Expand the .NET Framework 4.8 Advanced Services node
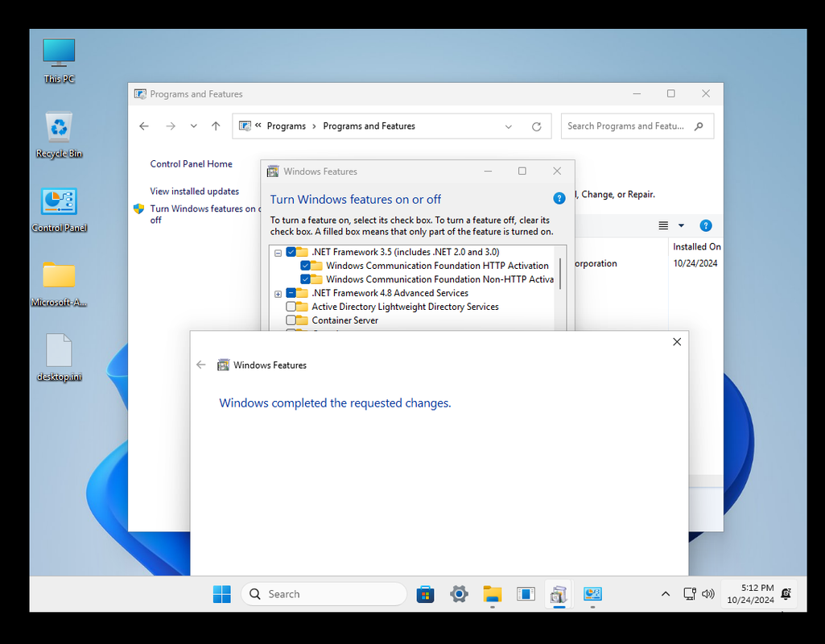The height and width of the screenshot is (644, 825). (x=278, y=294)
